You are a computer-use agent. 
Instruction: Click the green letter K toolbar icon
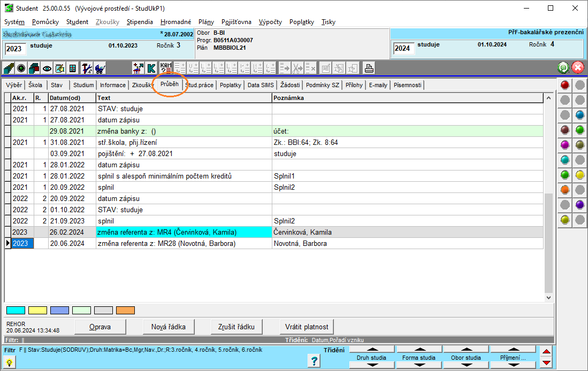coord(151,68)
